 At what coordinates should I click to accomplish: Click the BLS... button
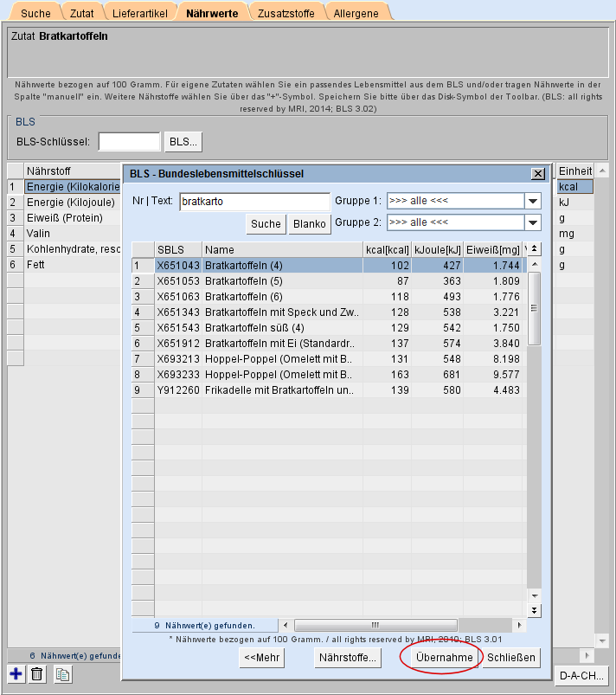pyautogui.click(x=183, y=142)
